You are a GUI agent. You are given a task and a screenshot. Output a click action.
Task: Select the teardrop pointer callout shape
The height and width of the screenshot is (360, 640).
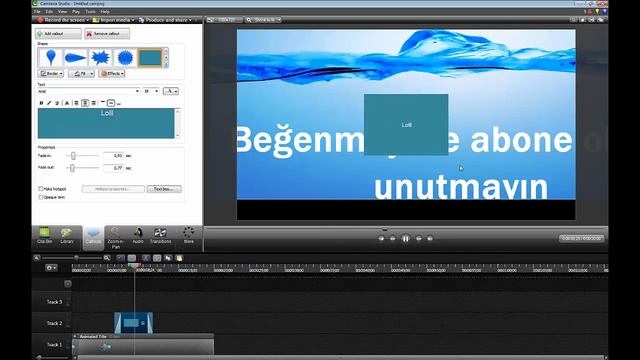click(x=75, y=58)
